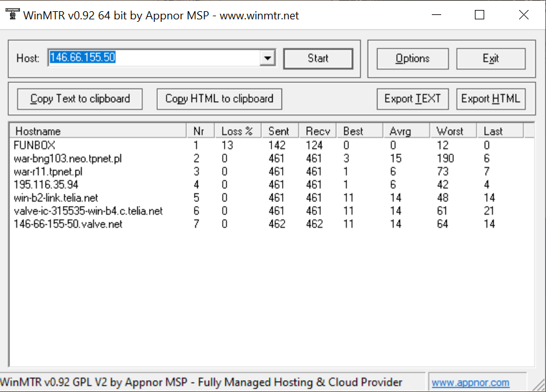Maximize the WinMTR window

pos(479,16)
